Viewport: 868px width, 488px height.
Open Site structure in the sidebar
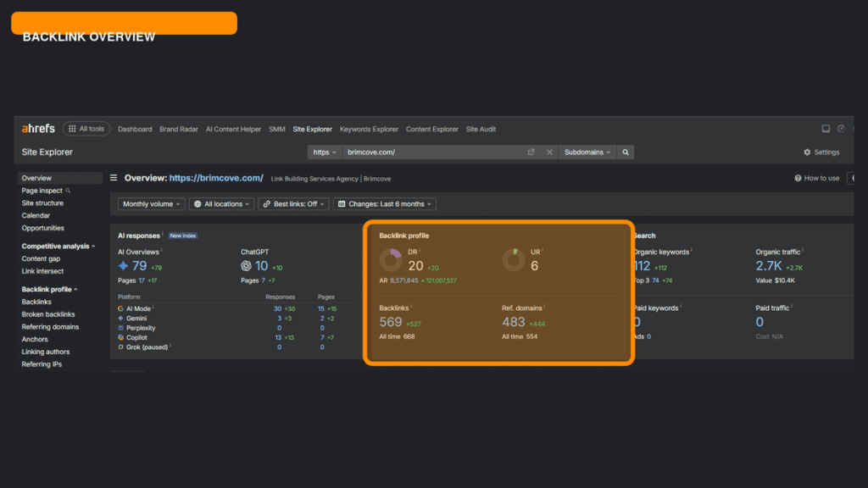(x=42, y=203)
